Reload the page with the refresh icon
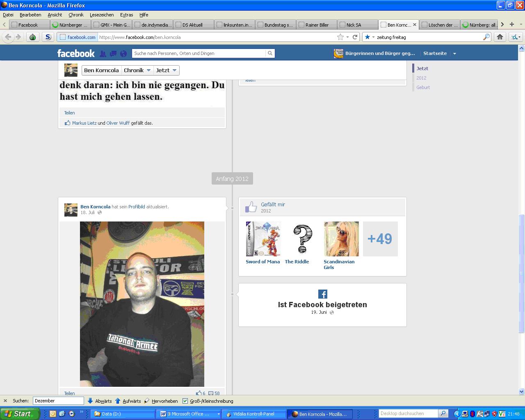Image resolution: width=525 pixels, height=420 pixels. (355, 37)
